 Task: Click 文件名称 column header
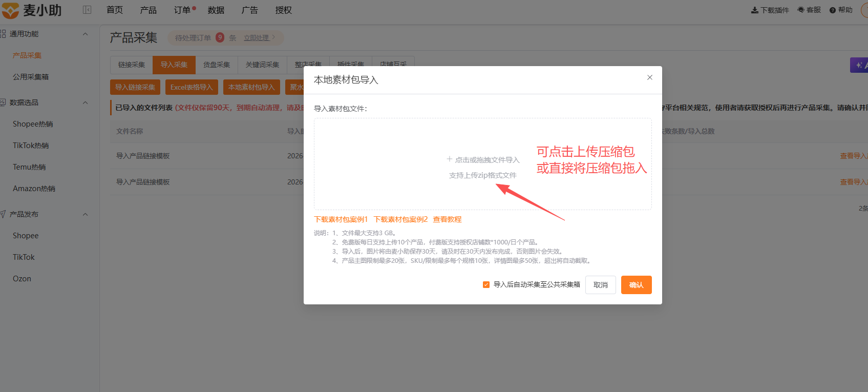pos(130,131)
